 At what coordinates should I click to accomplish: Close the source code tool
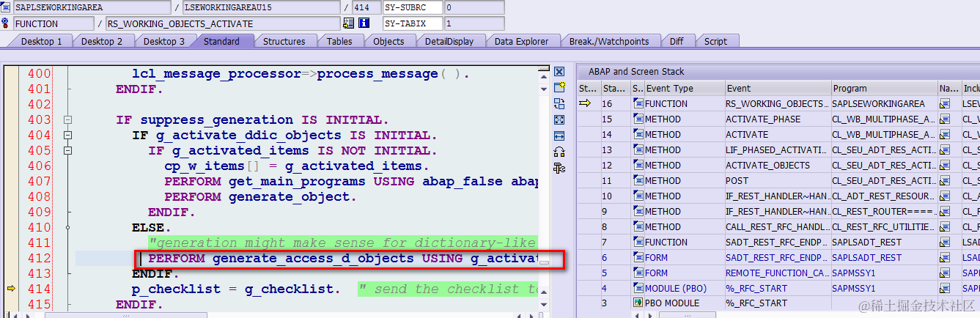click(559, 72)
